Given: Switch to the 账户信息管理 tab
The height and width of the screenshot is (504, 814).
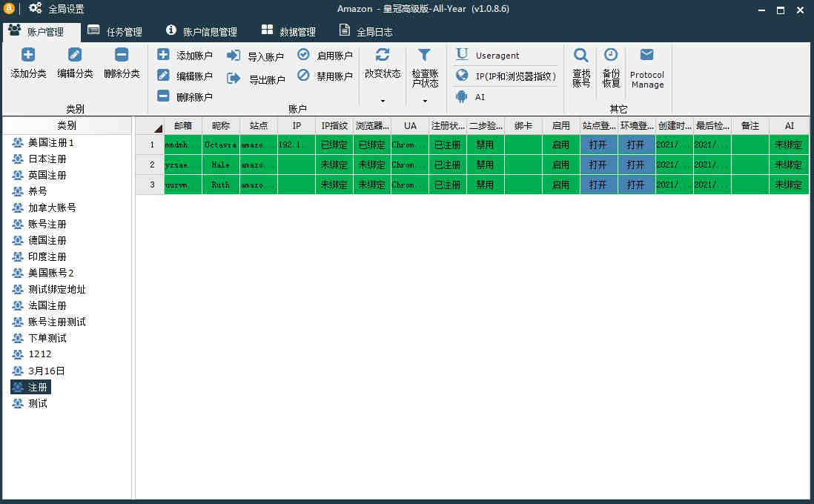Looking at the screenshot, I should (x=202, y=32).
